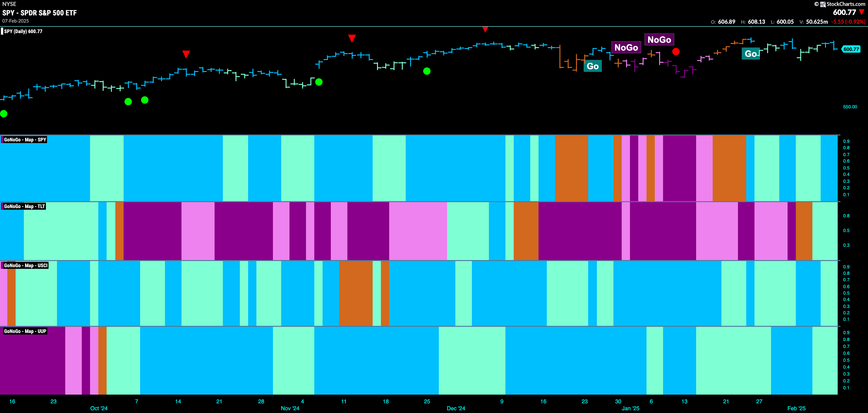Screen dimensions: 868x413
Task: Click the lower NoGo label near December 30
Action: (626, 48)
